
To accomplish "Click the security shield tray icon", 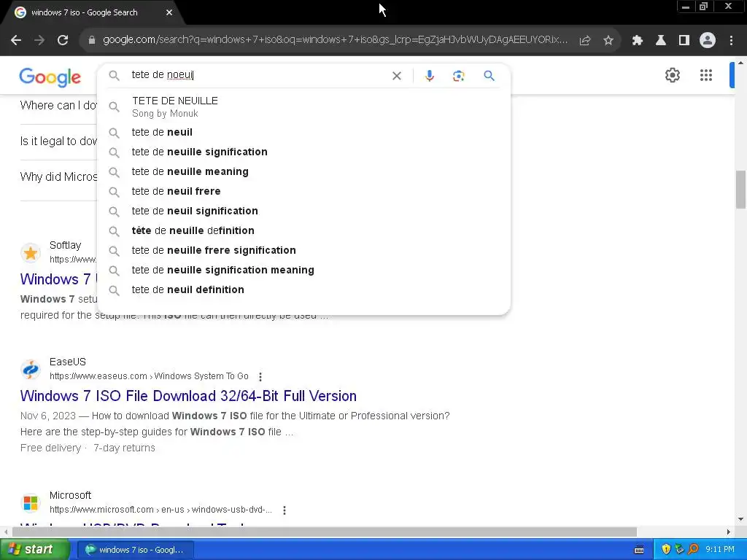I will (666, 550).
